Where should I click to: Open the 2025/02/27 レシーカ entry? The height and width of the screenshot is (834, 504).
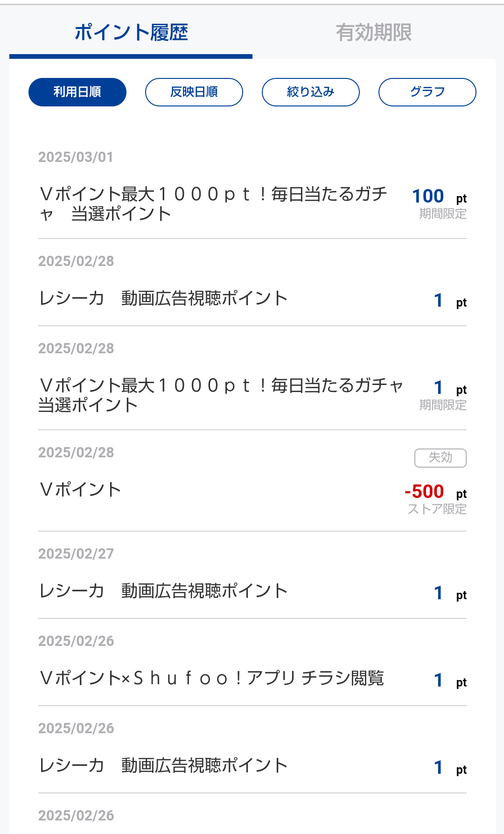[x=163, y=591]
